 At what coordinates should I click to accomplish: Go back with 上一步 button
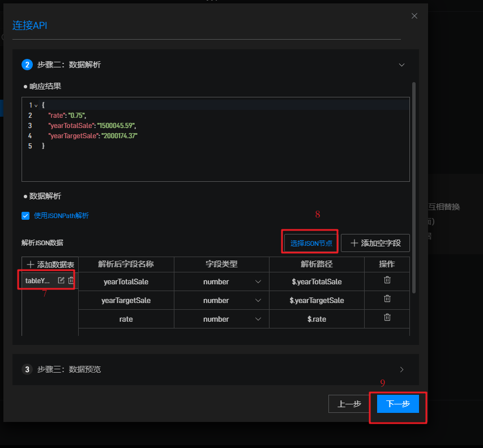[x=349, y=404]
